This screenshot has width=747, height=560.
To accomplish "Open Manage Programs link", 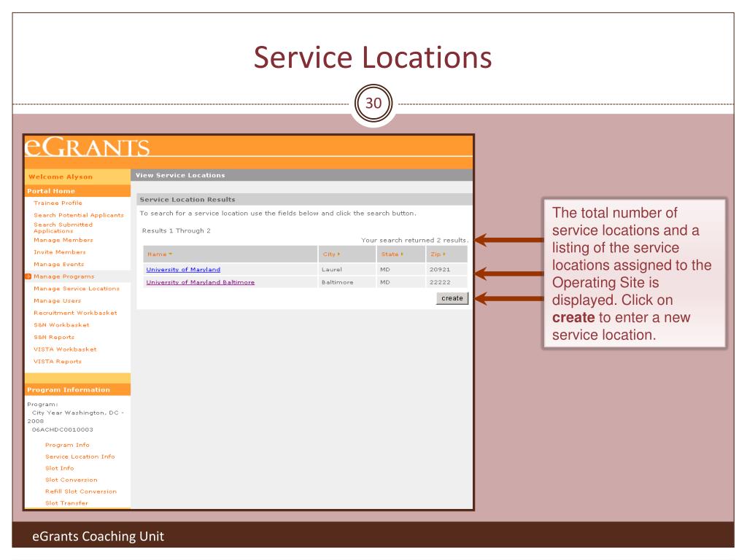I will point(64,276).
